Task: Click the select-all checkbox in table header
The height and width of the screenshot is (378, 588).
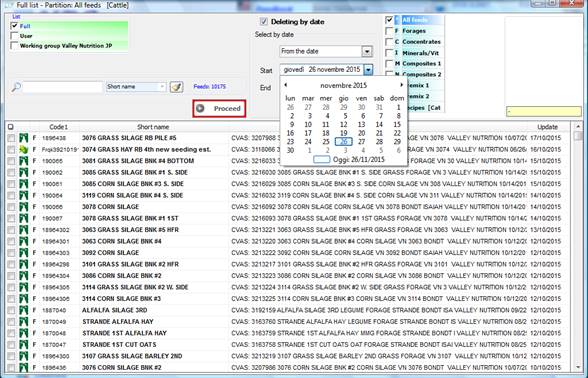Action: 11,127
